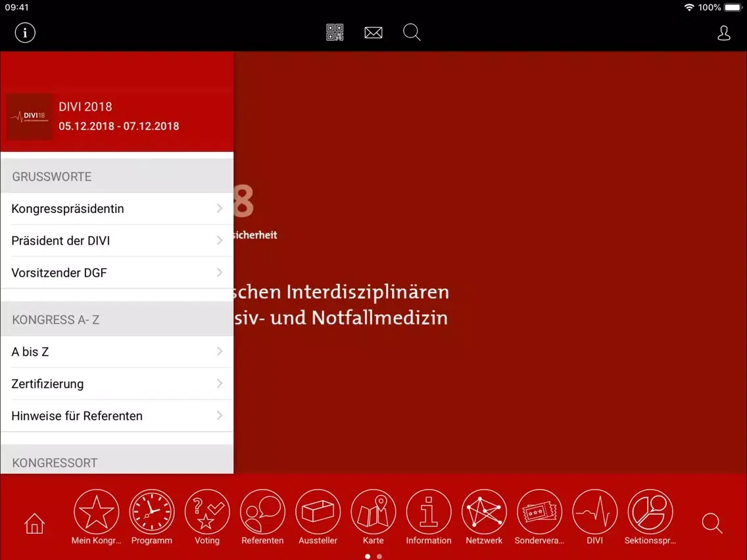Open the Programm clock icon
Screen dimensions: 747x560
[x=151, y=512]
